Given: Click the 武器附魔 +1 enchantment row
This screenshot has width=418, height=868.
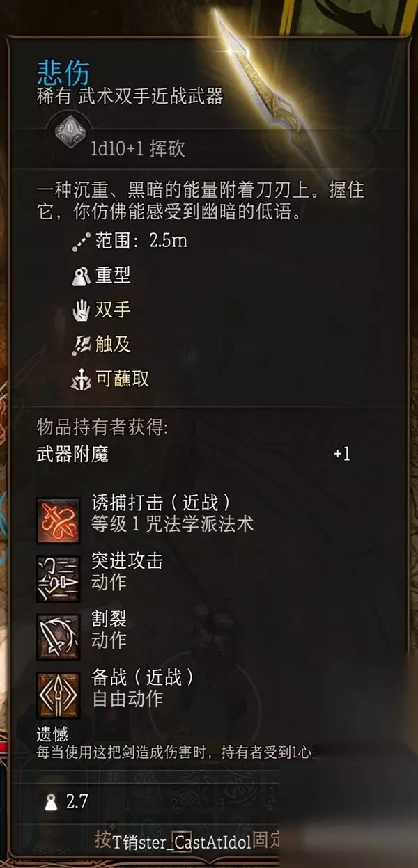Looking at the screenshot, I should pos(193,456).
